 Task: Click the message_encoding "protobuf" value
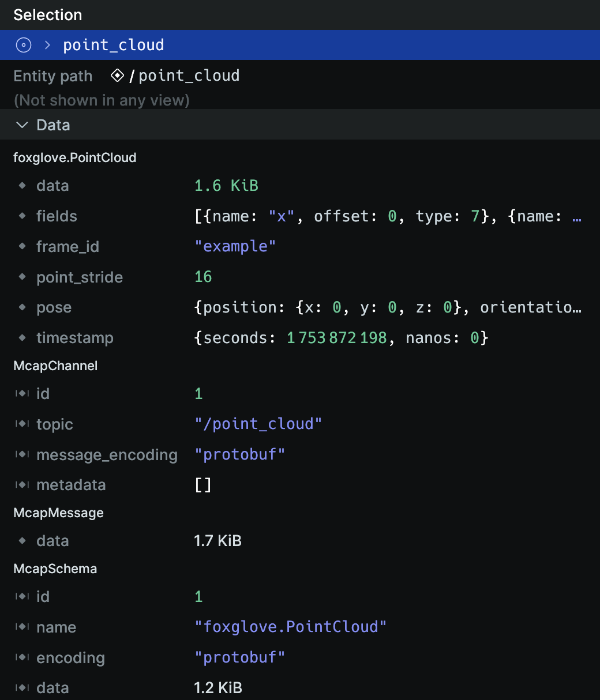pos(240,455)
